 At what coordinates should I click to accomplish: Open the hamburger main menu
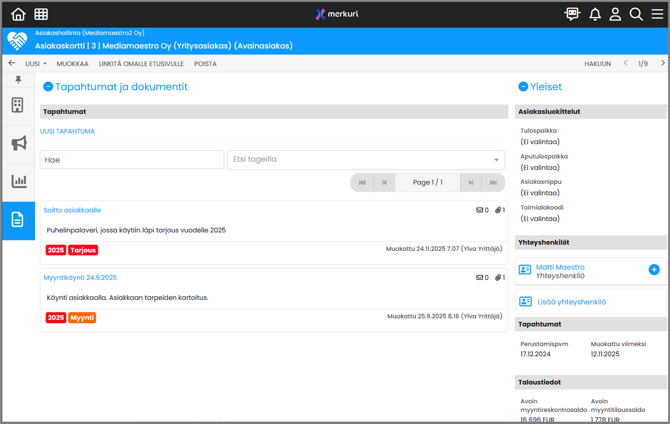[x=657, y=14]
